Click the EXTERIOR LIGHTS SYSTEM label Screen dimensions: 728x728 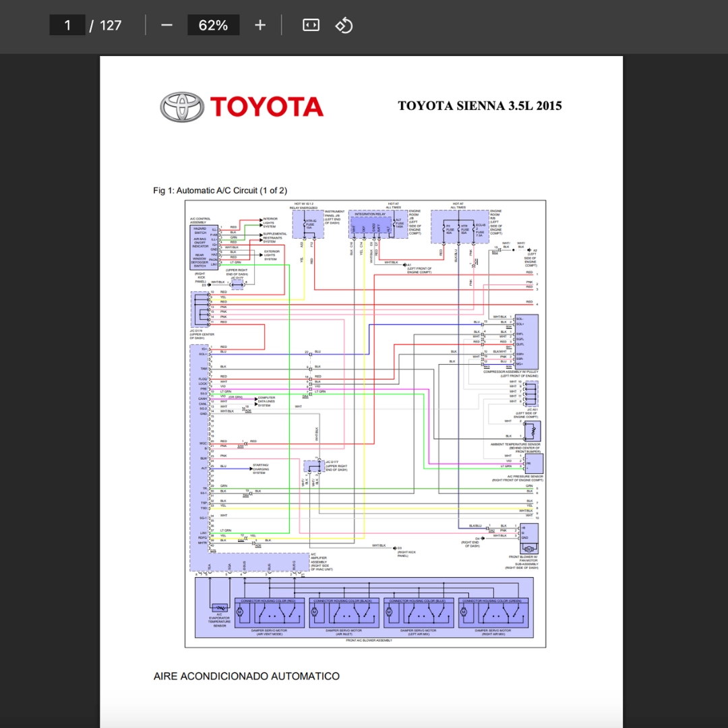coord(272,255)
